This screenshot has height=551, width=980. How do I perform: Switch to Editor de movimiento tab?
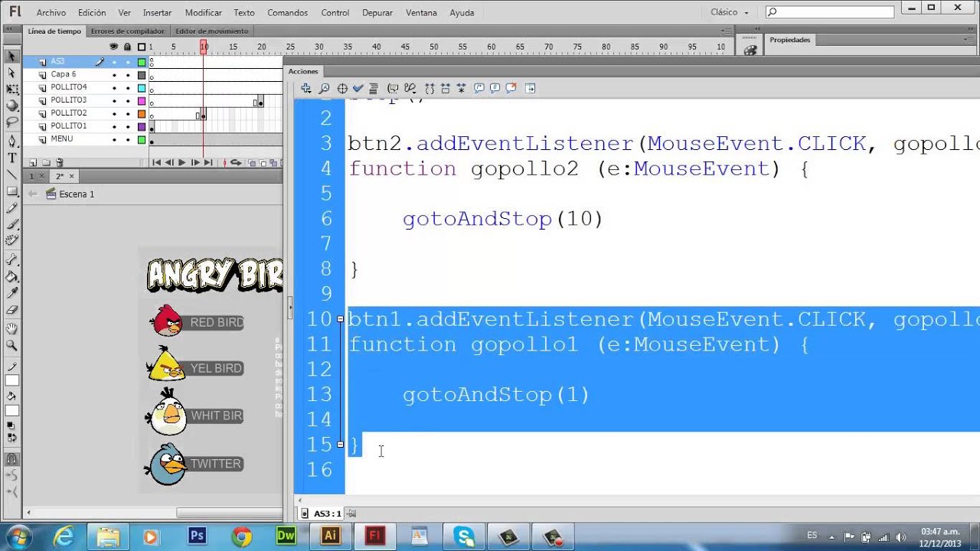pyautogui.click(x=212, y=31)
